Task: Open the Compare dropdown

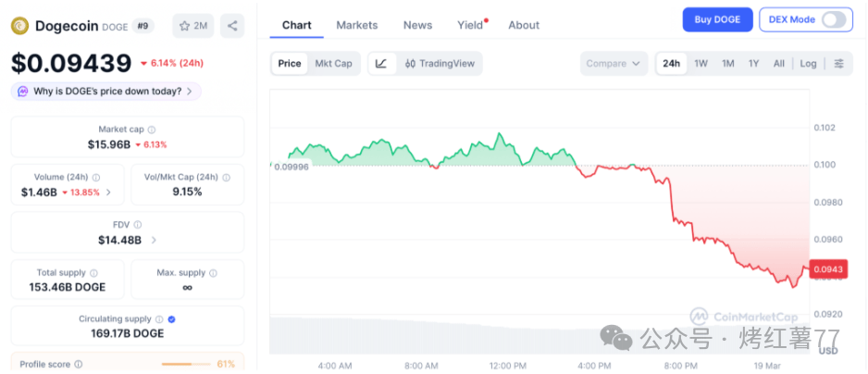Action: [x=614, y=64]
